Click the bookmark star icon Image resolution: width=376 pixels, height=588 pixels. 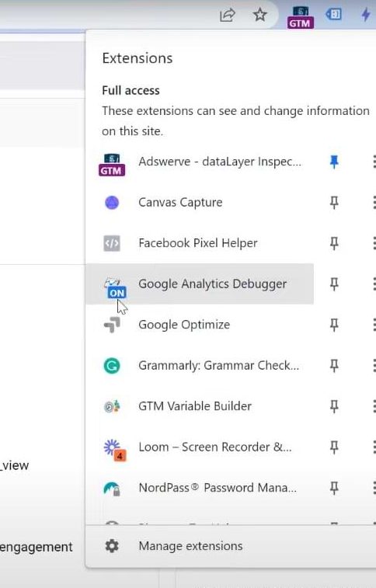coord(259,15)
